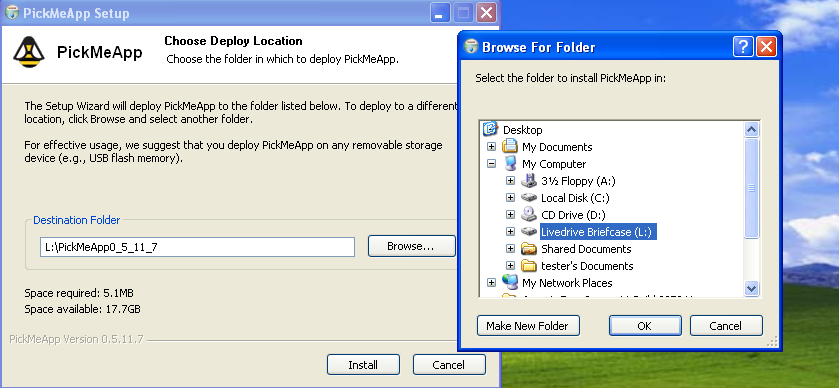Click the folder tree scroll up arrow
This screenshot has width=839, height=388.
coord(751,130)
